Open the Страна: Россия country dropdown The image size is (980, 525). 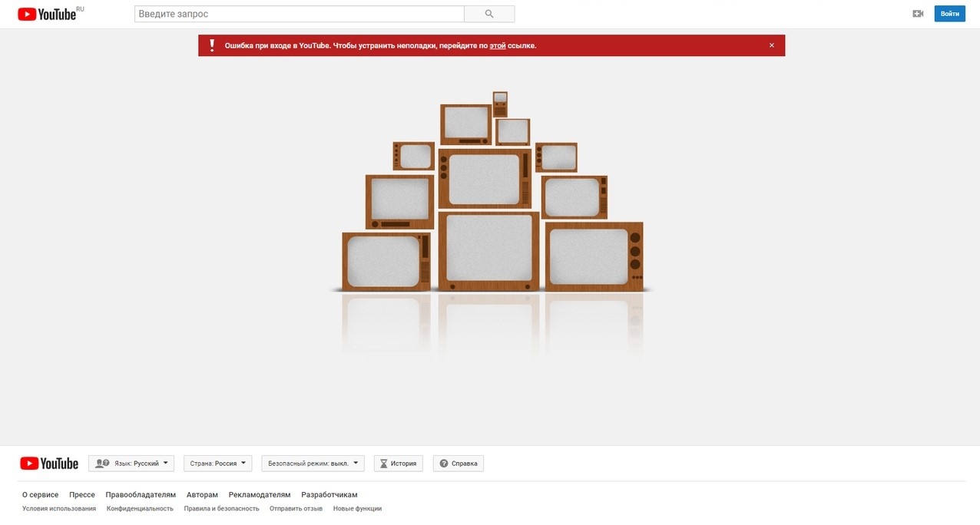tap(217, 464)
